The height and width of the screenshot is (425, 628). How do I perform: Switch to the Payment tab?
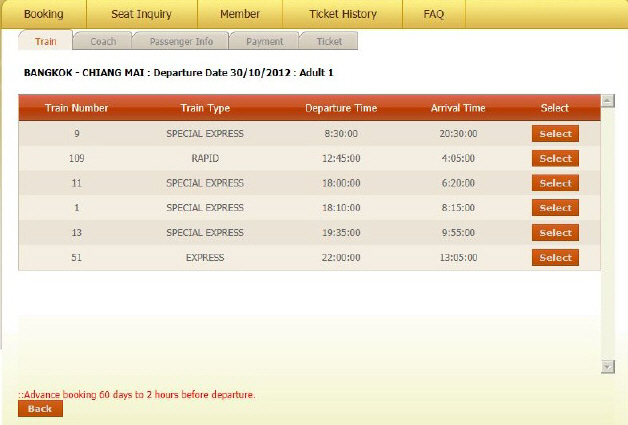click(264, 41)
